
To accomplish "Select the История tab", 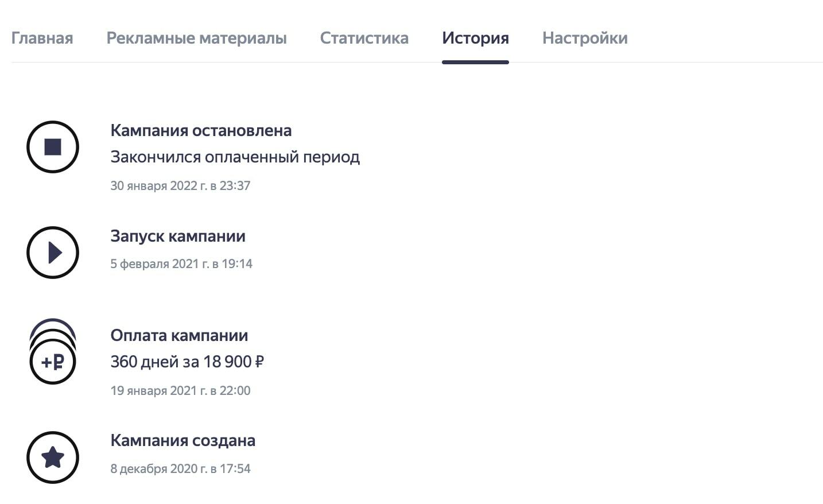I will (475, 38).
